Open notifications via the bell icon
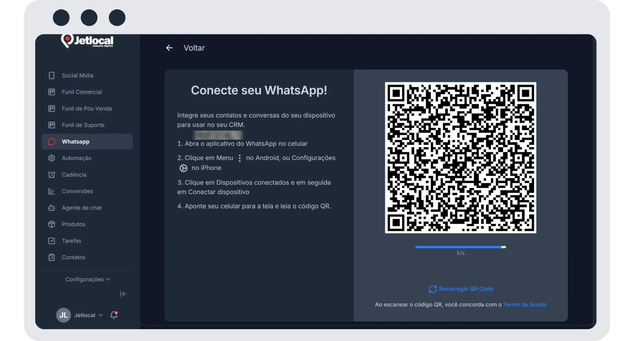Screen dimensions: 644x341 coord(114,315)
